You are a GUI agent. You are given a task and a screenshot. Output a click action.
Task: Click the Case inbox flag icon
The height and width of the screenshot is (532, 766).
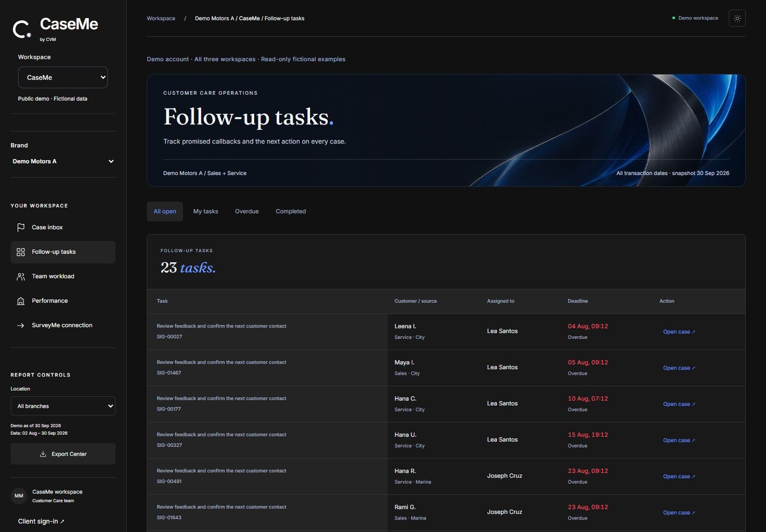21,228
